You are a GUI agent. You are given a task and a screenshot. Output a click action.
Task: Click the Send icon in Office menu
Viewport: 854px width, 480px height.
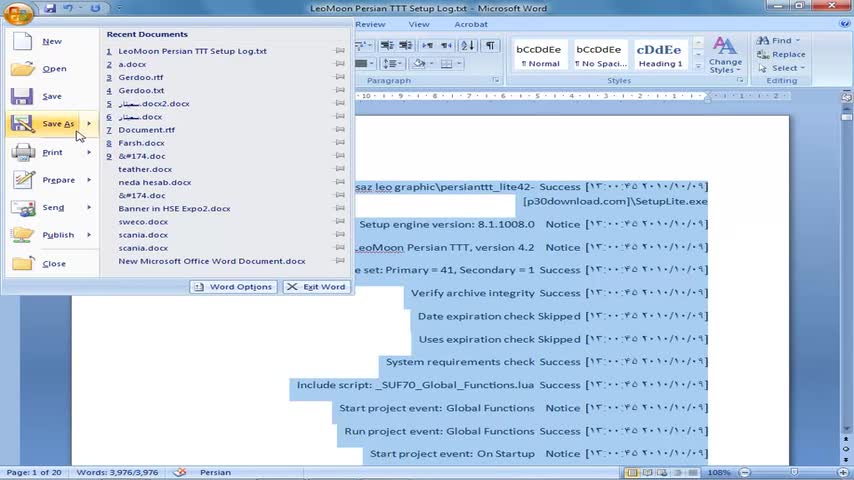(x=23, y=208)
